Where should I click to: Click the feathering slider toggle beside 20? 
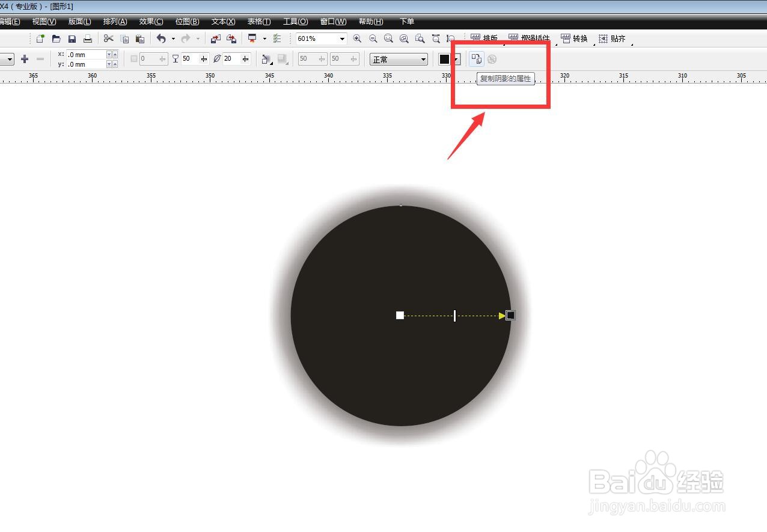point(245,59)
